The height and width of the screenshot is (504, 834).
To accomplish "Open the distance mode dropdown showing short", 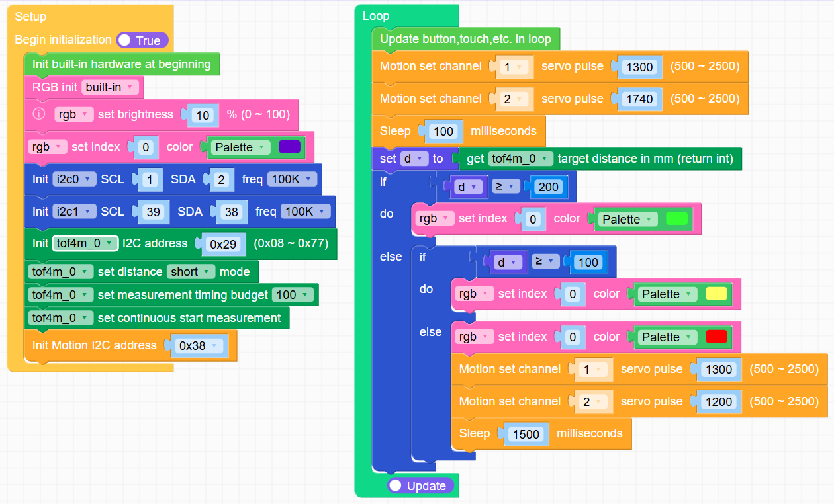I will (x=191, y=272).
